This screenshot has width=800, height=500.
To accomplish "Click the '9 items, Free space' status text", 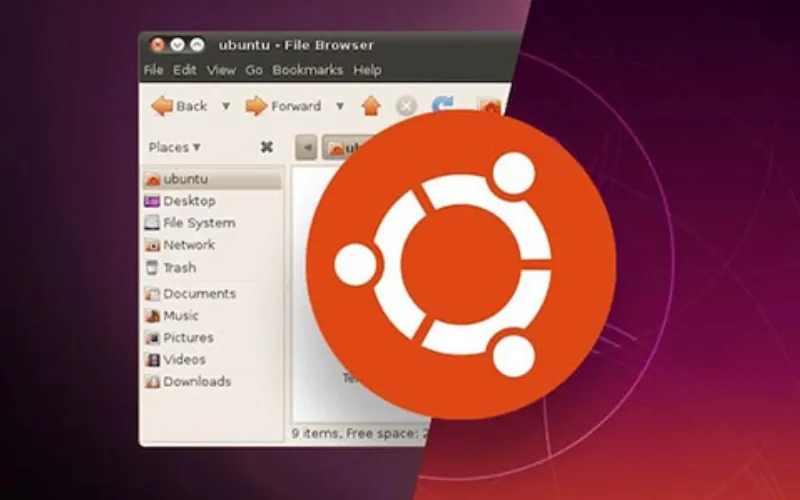I will 360,434.
